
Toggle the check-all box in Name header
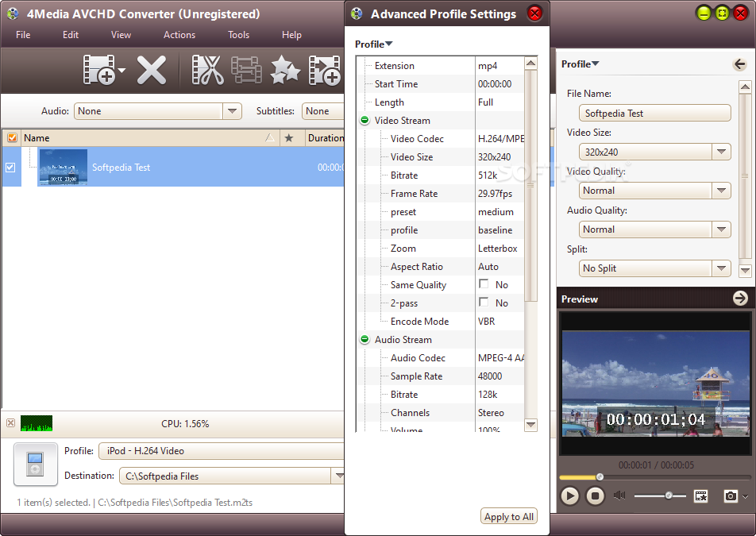point(12,138)
